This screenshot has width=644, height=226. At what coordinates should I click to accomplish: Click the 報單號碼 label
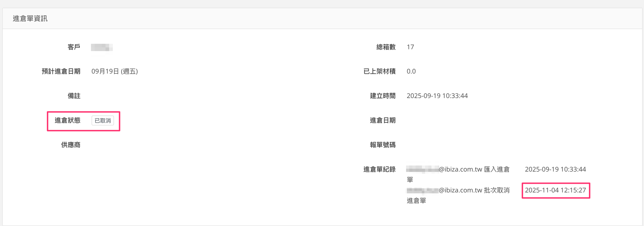tap(383, 145)
